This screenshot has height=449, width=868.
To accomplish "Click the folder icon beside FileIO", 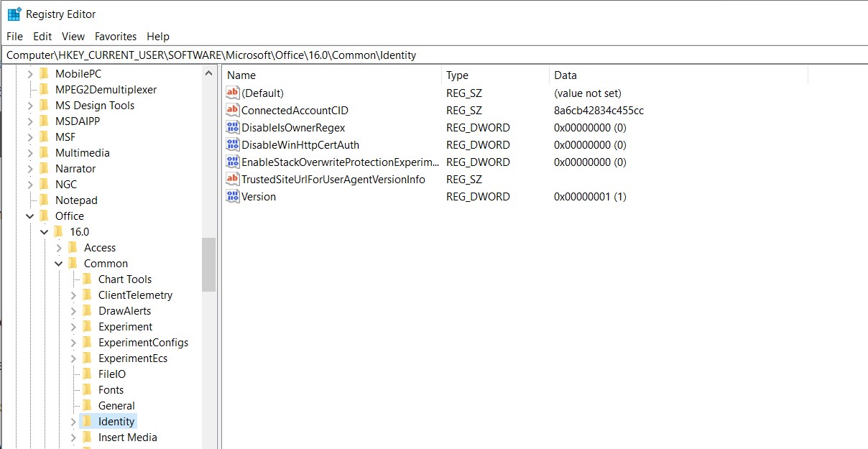I will click(x=87, y=374).
